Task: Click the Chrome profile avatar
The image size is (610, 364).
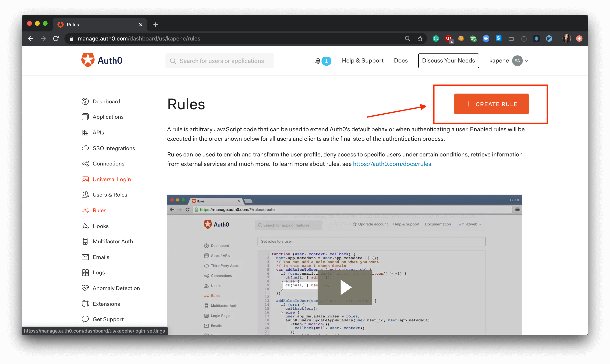Action: [566, 39]
